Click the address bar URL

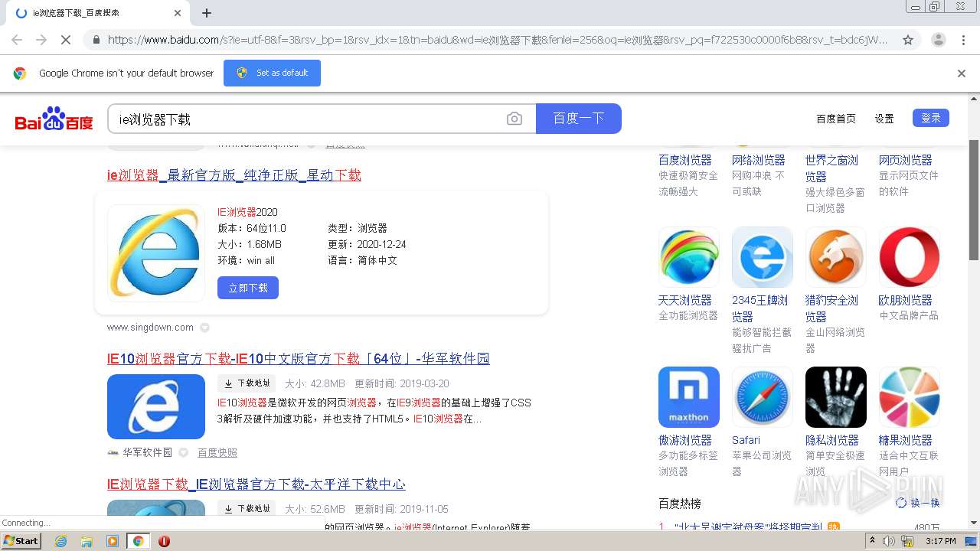click(x=498, y=40)
